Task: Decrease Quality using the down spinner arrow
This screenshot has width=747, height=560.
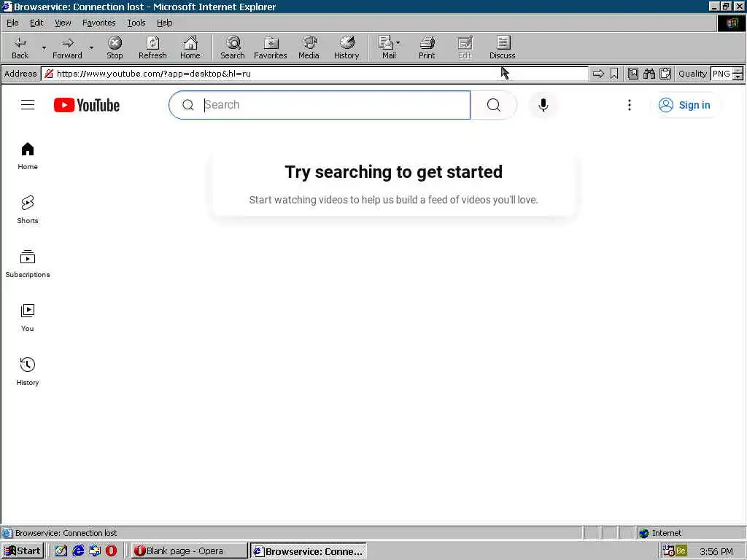Action: coord(738,77)
